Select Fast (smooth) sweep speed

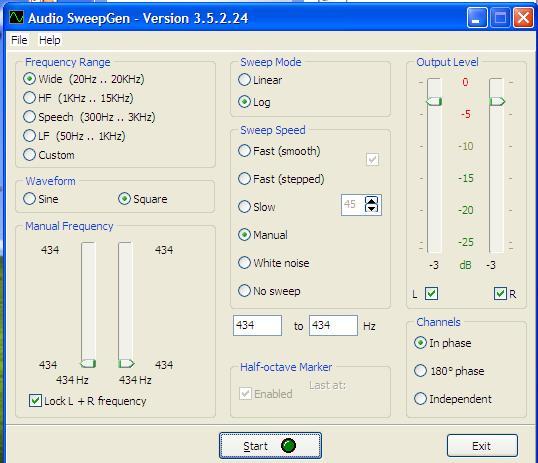point(279,151)
